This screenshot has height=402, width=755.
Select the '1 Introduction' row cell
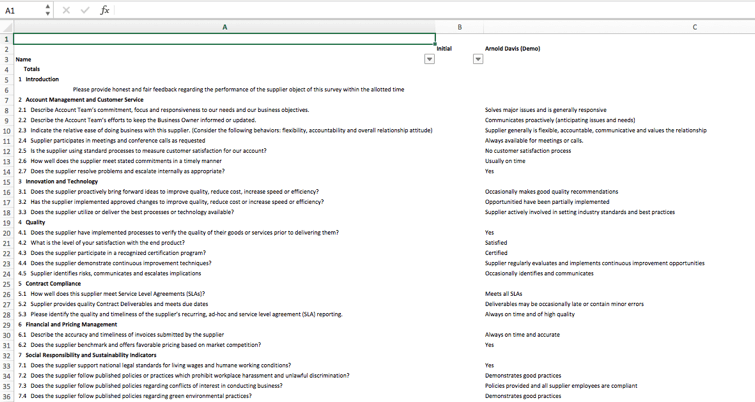39,79
